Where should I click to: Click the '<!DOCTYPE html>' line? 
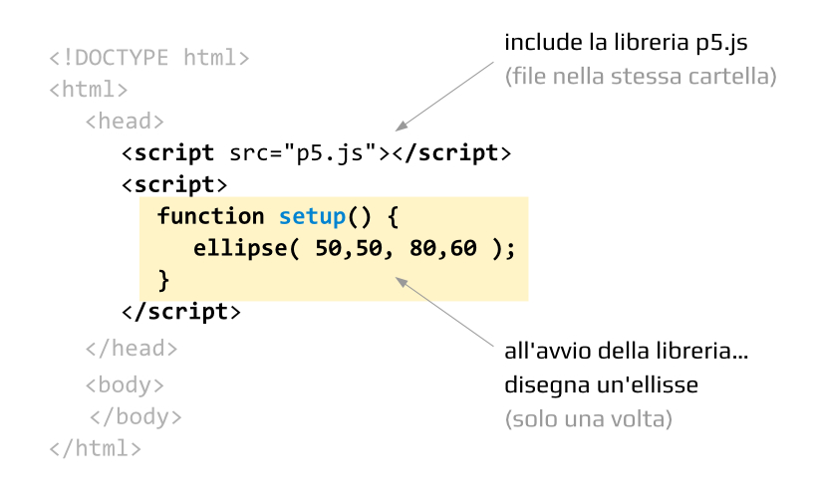(149, 58)
